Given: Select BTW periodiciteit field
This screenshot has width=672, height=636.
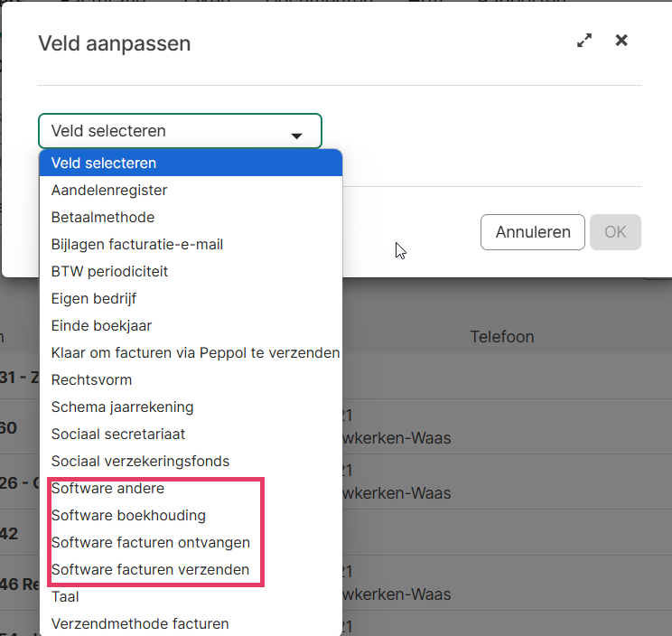Looking at the screenshot, I should (110, 272).
